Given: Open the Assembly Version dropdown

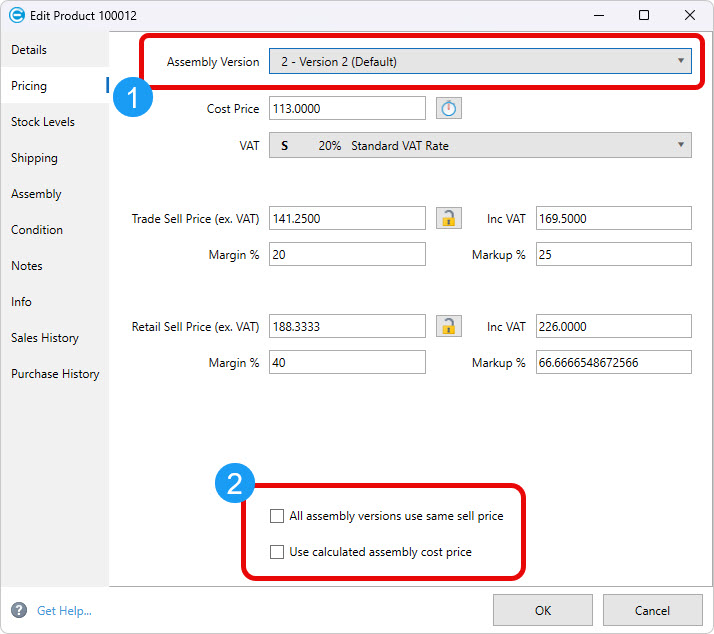Looking at the screenshot, I should coord(480,62).
